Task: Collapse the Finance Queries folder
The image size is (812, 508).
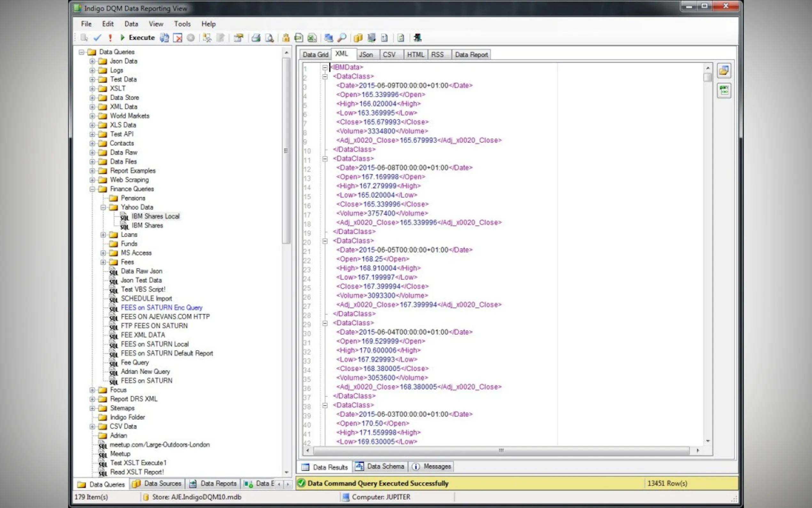Action: tap(92, 189)
